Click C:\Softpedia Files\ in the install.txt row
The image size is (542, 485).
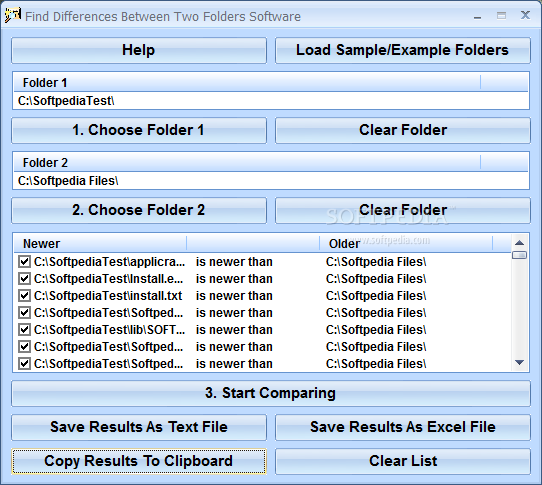click(376, 296)
